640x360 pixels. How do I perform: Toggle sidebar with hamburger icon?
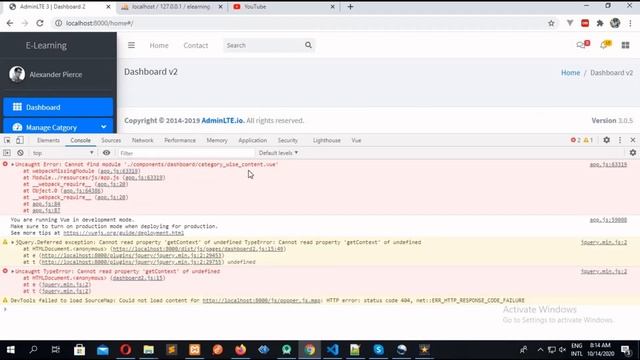(131, 45)
